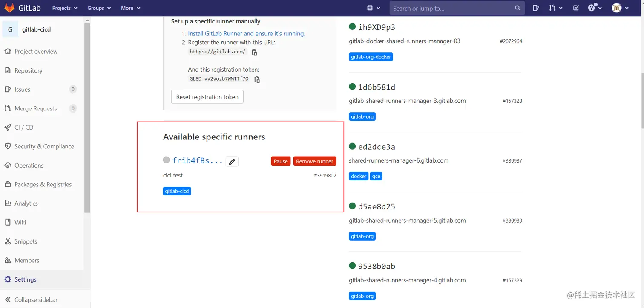The width and height of the screenshot is (644, 308).
Task: Open the gitlab-cicd project avatar
Action: coord(10,29)
